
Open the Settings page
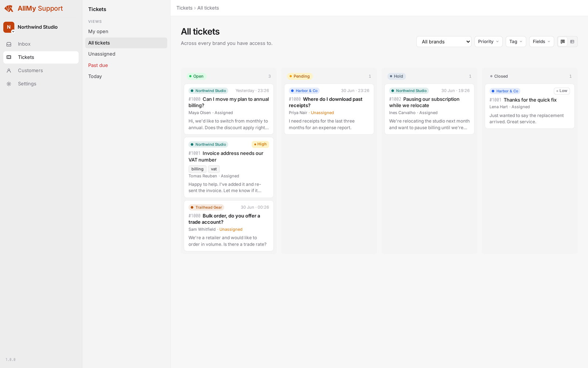[41, 84]
